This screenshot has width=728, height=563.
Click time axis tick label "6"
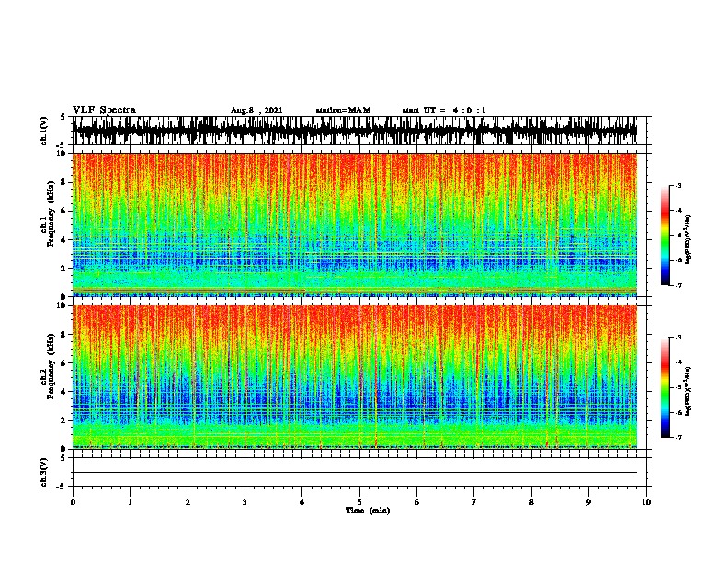click(417, 502)
